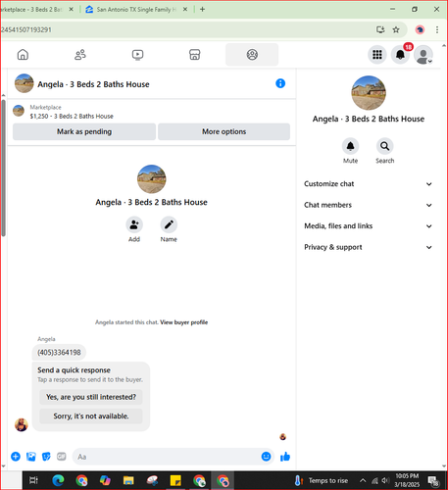
Task: Open Chrome three-dot menu
Action: coord(437,29)
